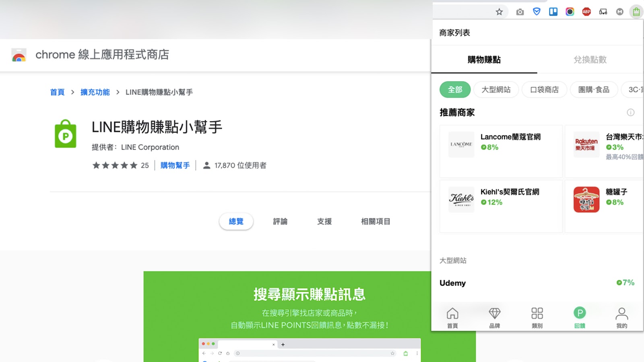Filter by 大型網站 category chip
The height and width of the screenshot is (362, 644).
496,90
